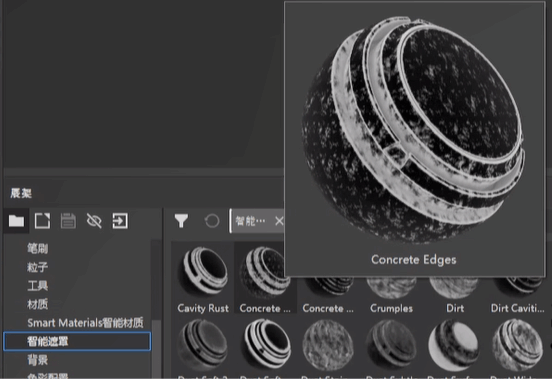The height and width of the screenshot is (379, 552).
Task: Click the Dirt Caviti... mask label
Action: (518, 308)
